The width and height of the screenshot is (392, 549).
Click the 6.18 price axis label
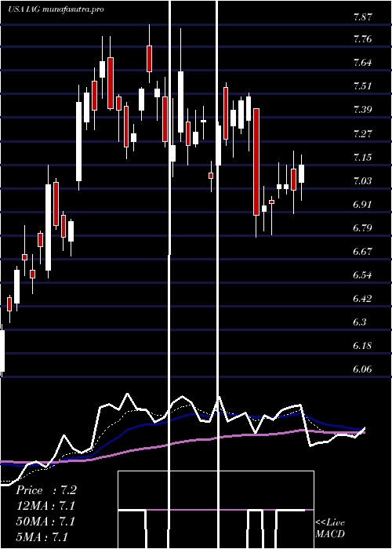click(362, 346)
